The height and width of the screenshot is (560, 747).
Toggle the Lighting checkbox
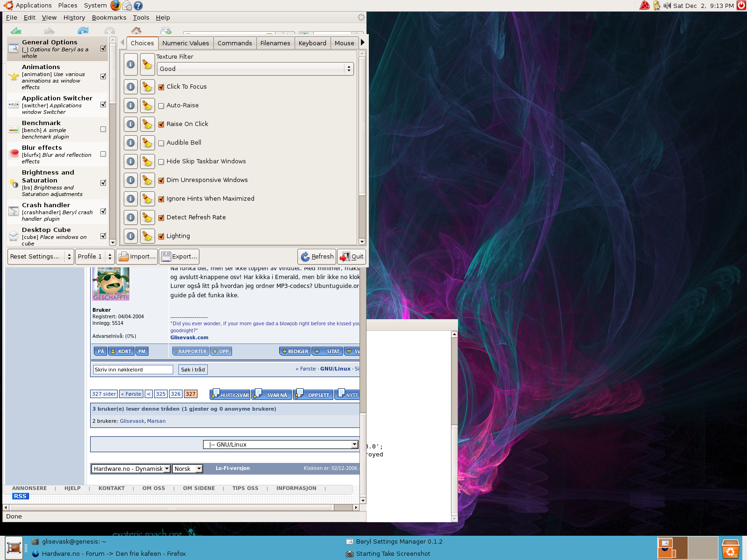pos(161,237)
